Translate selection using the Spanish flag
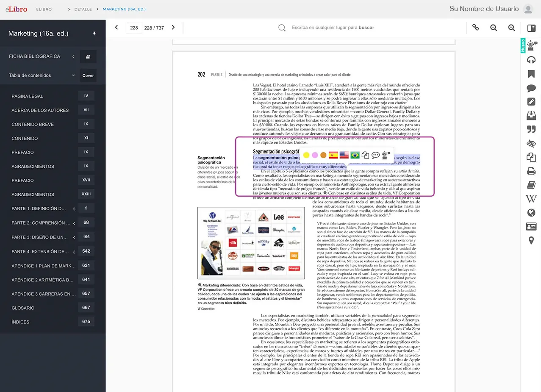 point(333,155)
